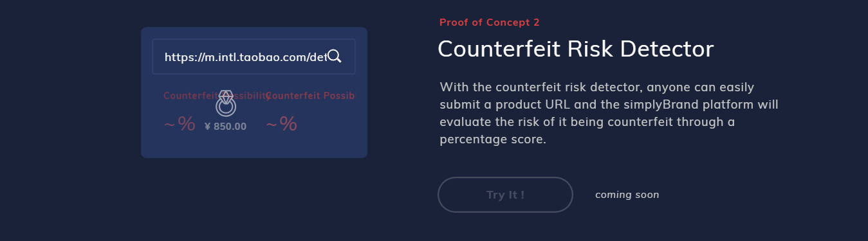Click the diamond gem atop the ring
This screenshot has height=241, width=868.
[x=225, y=95]
